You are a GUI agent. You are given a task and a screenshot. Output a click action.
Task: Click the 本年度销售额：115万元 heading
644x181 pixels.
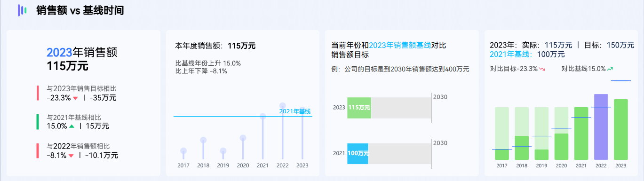pos(215,46)
